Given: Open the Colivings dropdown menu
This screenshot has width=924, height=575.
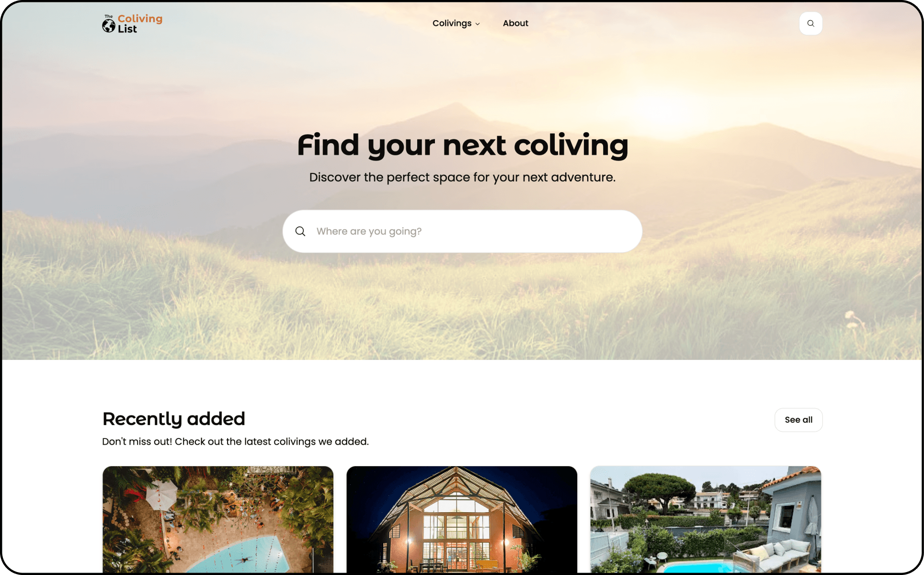Looking at the screenshot, I should click(456, 23).
